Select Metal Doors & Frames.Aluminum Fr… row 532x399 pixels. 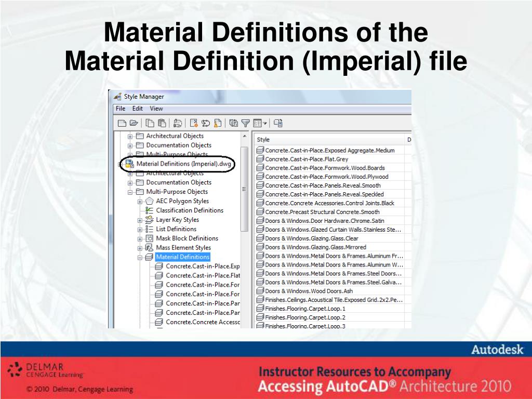[330, 256]
